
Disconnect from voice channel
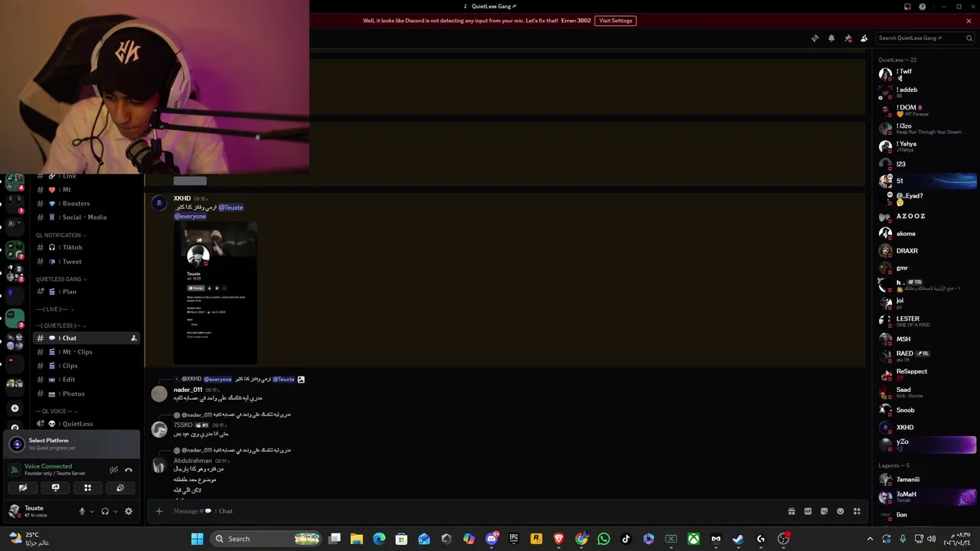(129, 470)
